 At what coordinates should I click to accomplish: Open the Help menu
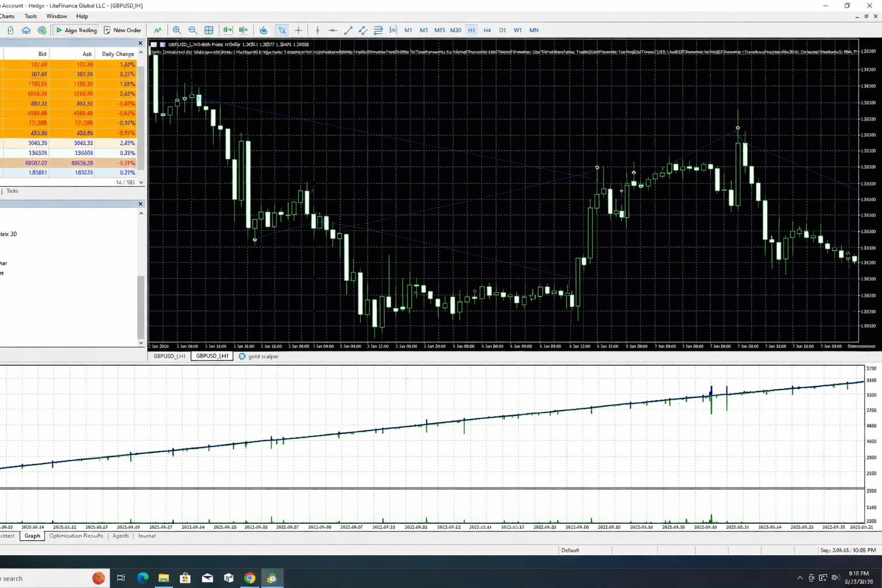tap(82, 16)
